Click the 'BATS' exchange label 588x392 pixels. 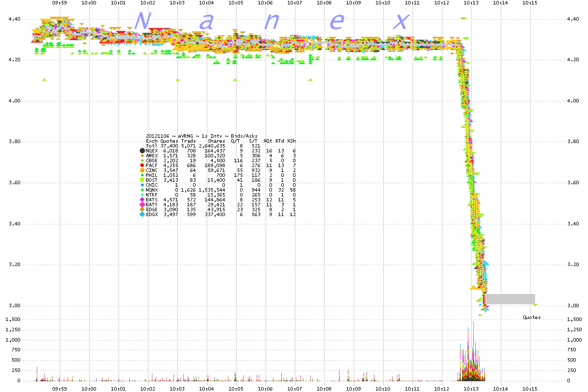[152, 199]
